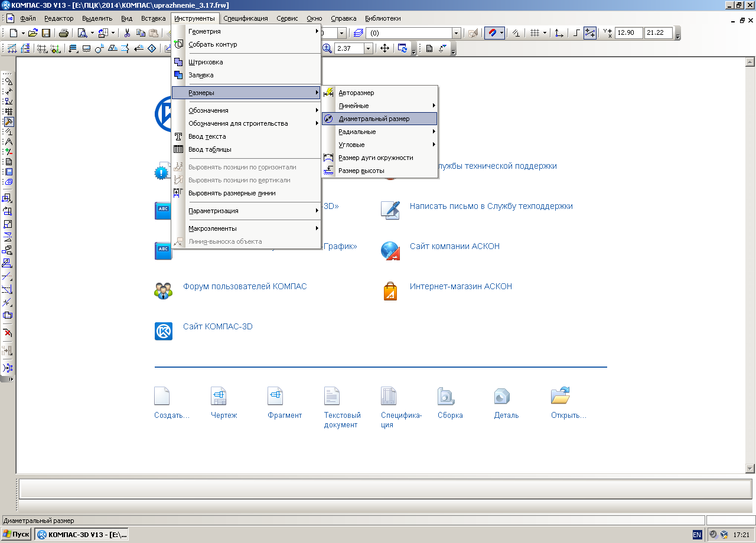The width and height of the screenshot is (756, 543).
Task: Create a new Деталь document
Action: [x=506, y=403]
